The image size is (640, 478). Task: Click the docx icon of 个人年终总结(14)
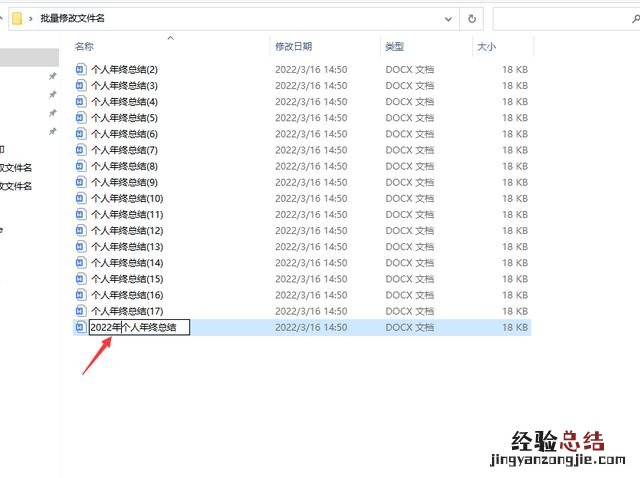click(x=81, y=262)
